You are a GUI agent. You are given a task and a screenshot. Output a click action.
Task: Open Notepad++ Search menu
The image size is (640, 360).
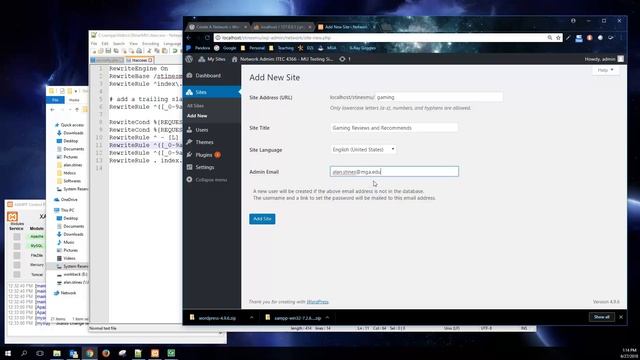pos(119,44)
